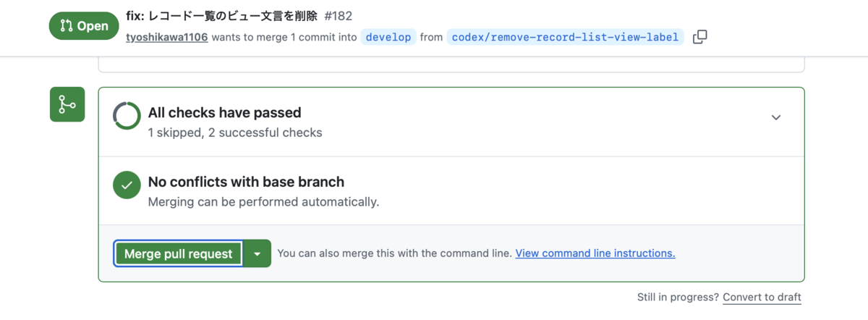The width and height of the screenshot is (868, 320).
Task: Click the green no-conflicts checkmark icon
Action: pyautogui.click(x=127, y=185)
